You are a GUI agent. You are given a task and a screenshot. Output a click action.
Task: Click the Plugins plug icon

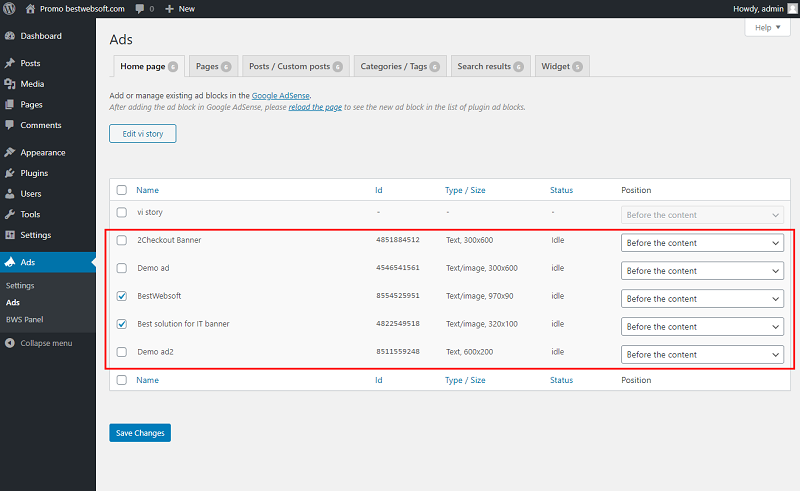(x=10, y=173)
